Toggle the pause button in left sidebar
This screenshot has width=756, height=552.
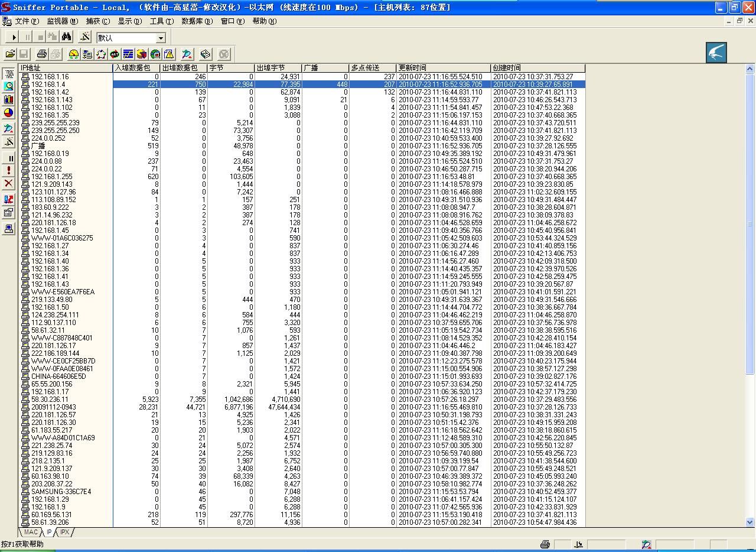(x=9, y=158)
